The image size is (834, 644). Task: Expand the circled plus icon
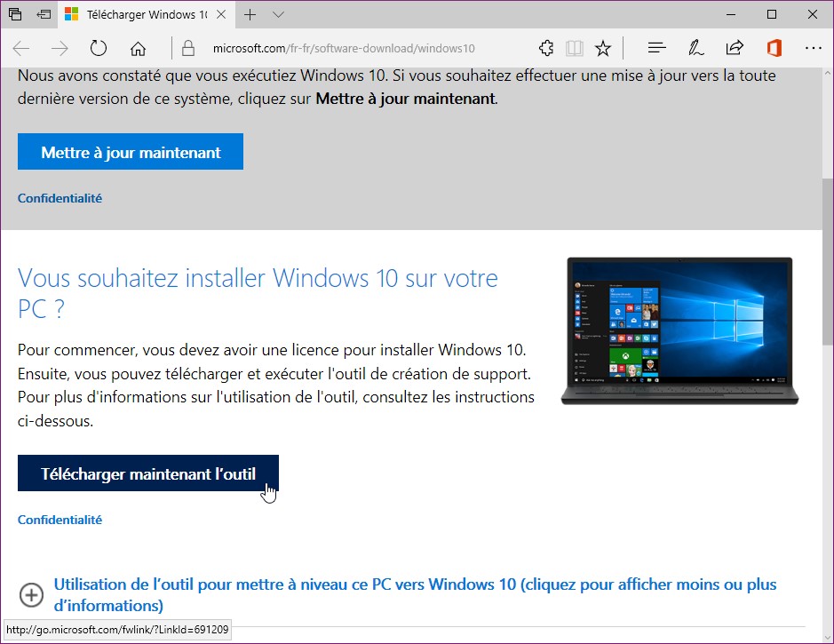[31, 594]
